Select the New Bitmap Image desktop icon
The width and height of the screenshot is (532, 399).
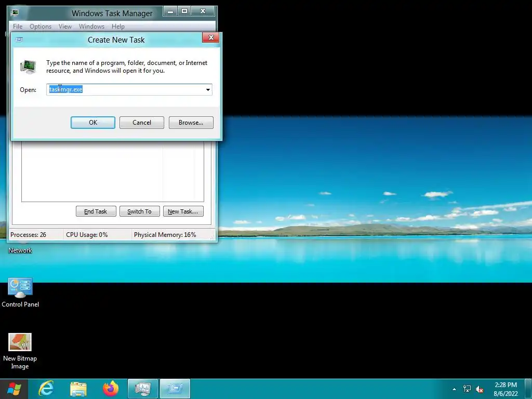20,351
